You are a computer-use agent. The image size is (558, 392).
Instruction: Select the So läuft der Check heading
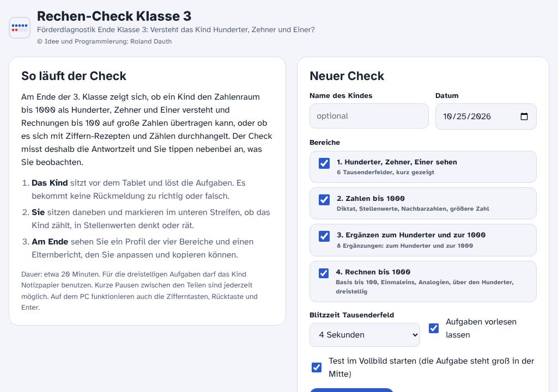[x=74, y=76]
